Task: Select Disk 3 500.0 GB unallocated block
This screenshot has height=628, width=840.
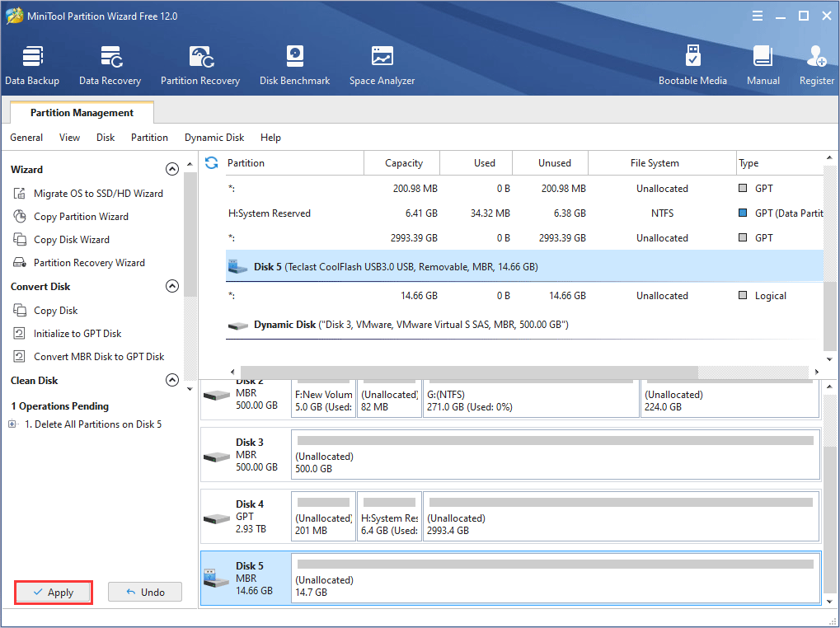Action: coord(556,455)
